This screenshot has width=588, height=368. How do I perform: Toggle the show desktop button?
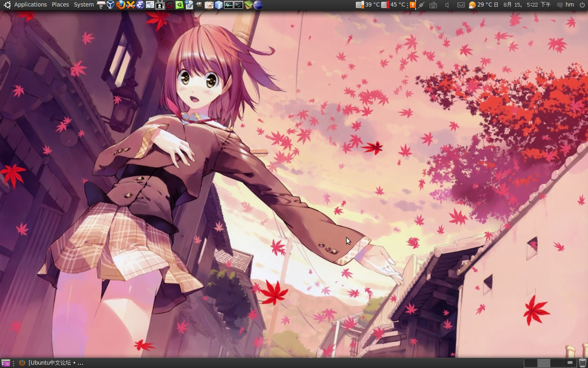coord(6,363)
